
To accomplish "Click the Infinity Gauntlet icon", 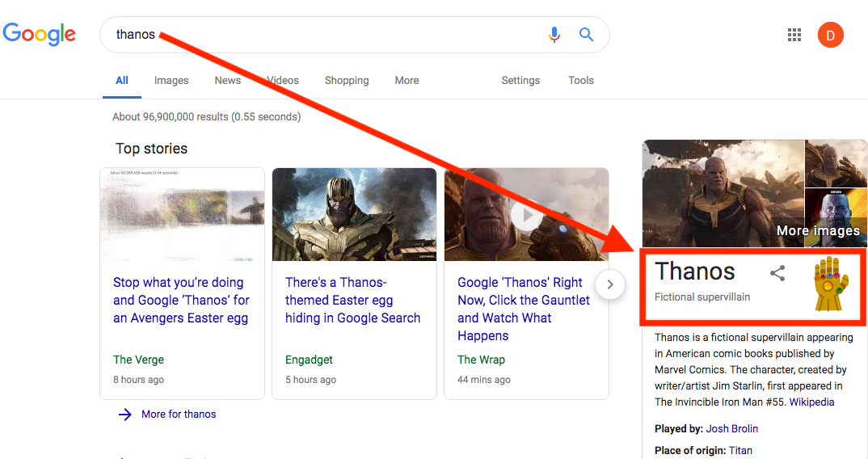I will [831, 284].
